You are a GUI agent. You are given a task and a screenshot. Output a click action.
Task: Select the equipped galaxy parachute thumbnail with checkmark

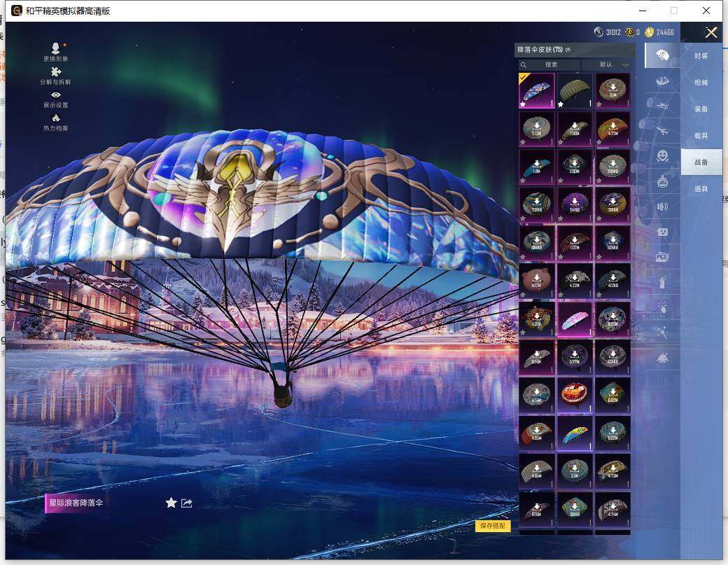536,90
